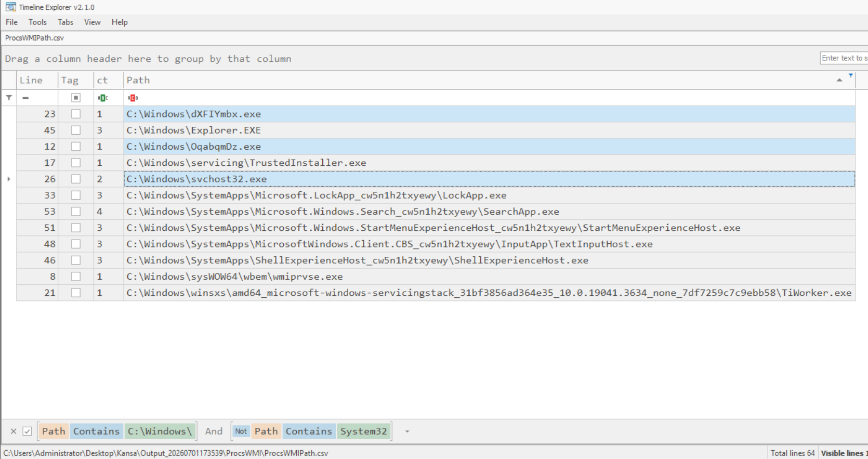Click the Total lines 64 status entry
This screenshot has width=868, height=459.
tap(793, 453)
